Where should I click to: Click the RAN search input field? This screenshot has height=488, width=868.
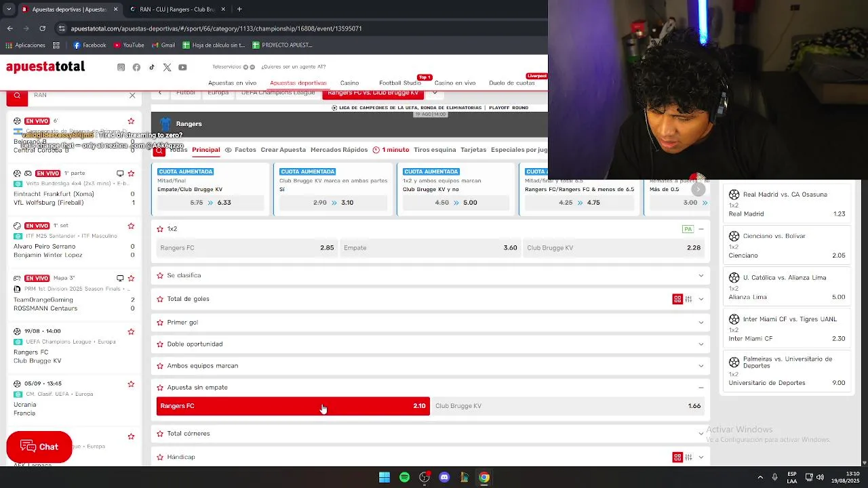(x=78, y=96)
